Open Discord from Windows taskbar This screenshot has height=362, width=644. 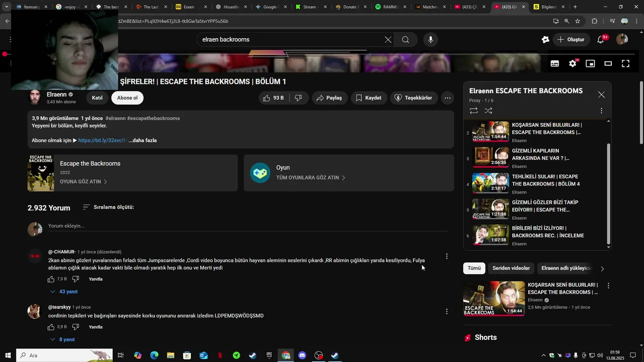pyautogui.click(x=302, y=355)
